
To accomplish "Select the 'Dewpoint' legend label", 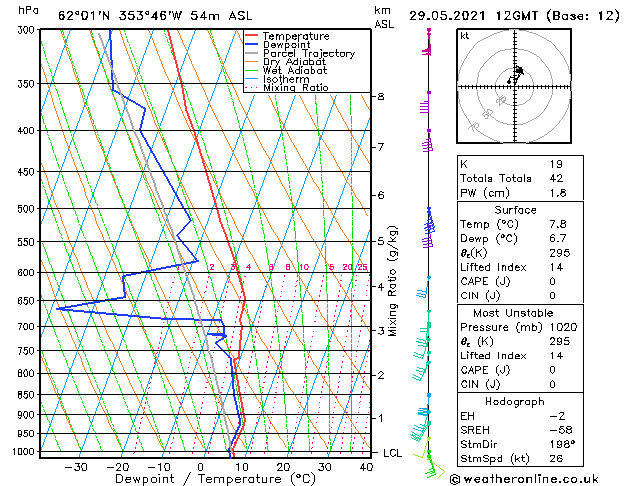I will (x=286, y=45).
